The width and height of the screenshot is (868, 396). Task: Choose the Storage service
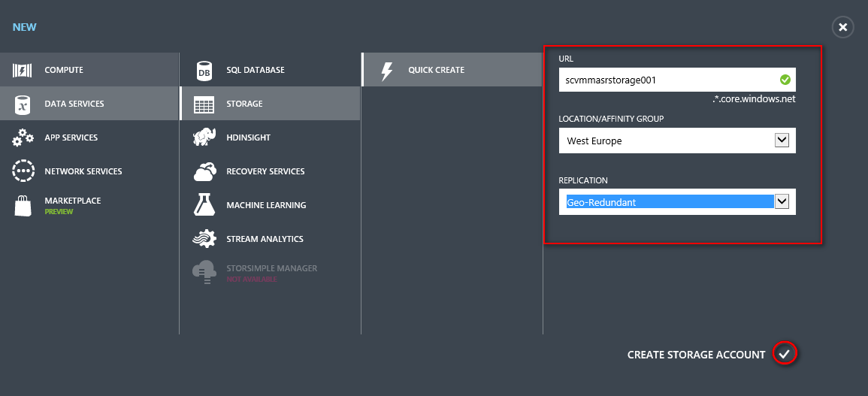tap(270, 104)
